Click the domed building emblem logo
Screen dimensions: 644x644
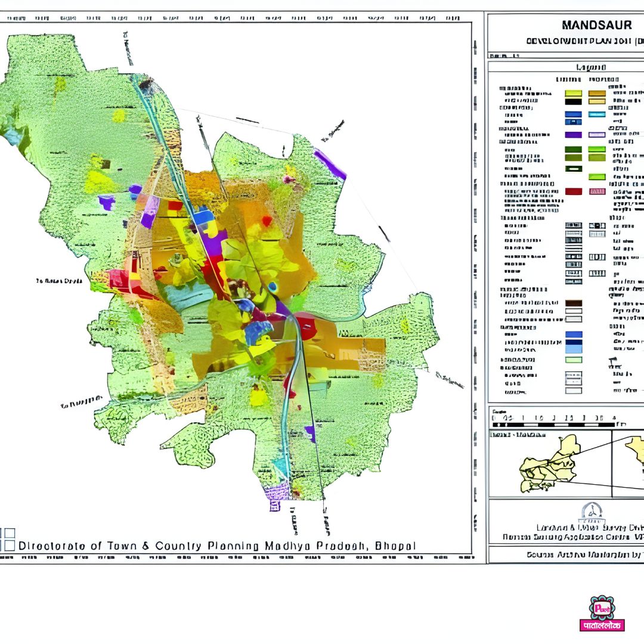[591, 512]
